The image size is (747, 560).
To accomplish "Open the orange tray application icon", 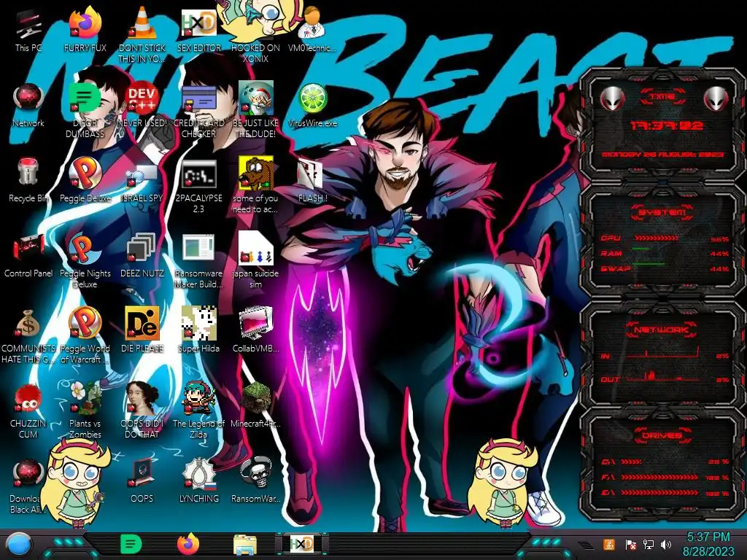I will coord(609,544).
